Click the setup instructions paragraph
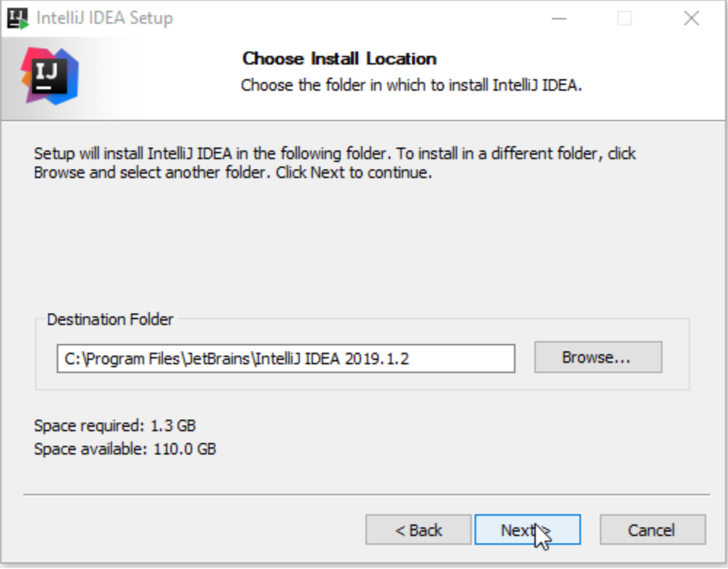This screenshot has height=569, width=728. [335, 164]
